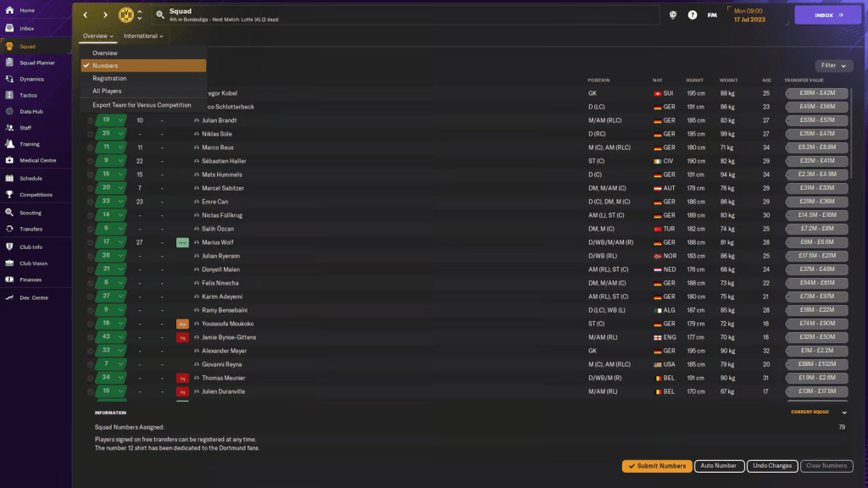Open Scouting in the sidebar
The height and width of the screenshot is (488, 868).
[30, 213]
